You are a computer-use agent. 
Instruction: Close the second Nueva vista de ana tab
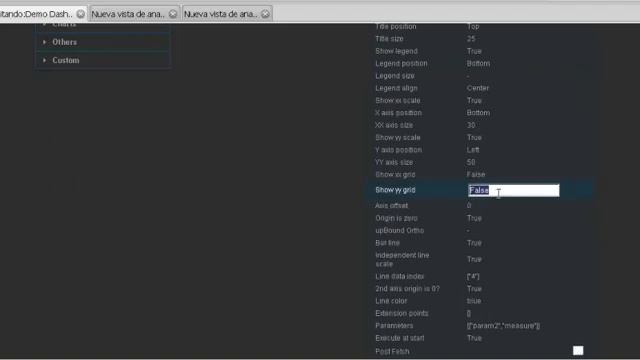click(265, 14)
